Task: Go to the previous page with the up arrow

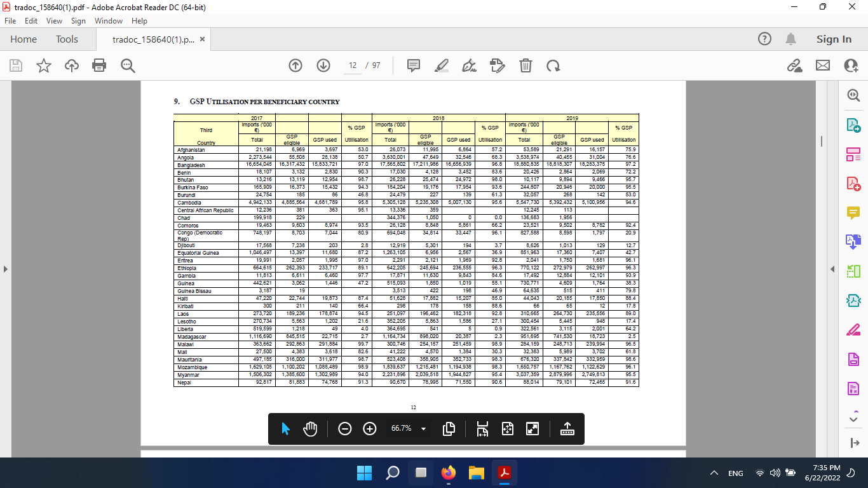Action: pyautogui.click(x=295, y=65)
